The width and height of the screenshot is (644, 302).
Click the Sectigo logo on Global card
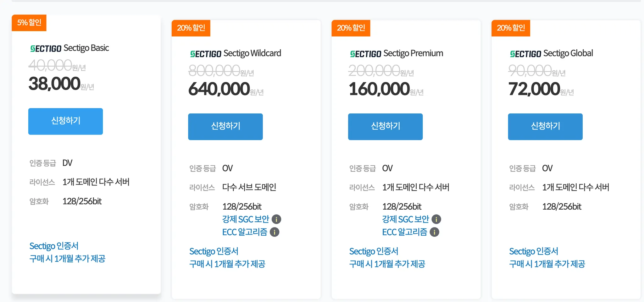tap(525, 54)
